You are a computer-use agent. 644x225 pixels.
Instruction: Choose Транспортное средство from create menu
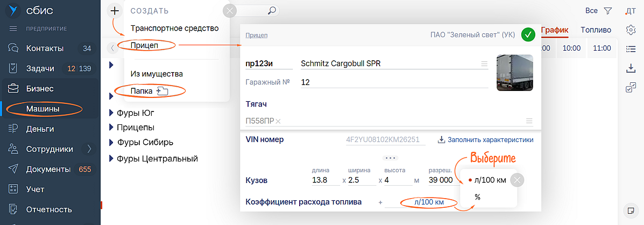[x=174, y=28]
